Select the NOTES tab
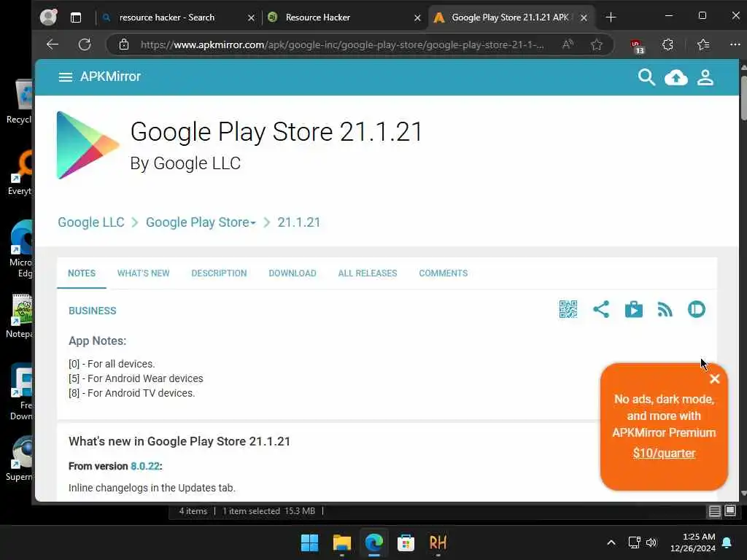The height and width of the screenshot is (560, 747). (82, 273)
